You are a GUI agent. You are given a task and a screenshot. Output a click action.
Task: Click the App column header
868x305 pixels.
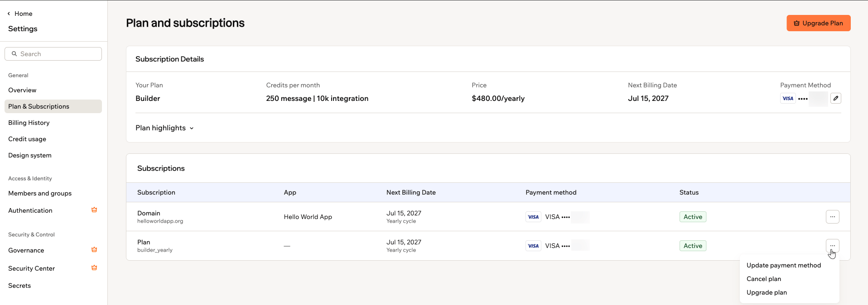[290, 192]
